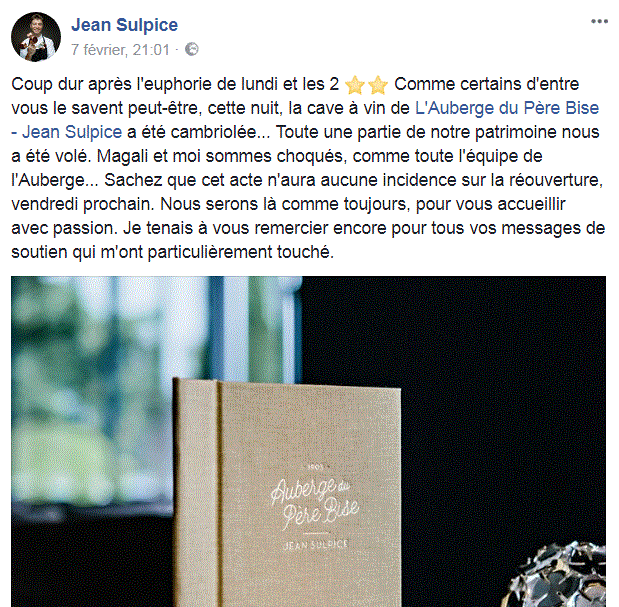Click the "JEAN SULPICE" text on book cover
The image size is (619, 607).
click(x=315, y=544)
